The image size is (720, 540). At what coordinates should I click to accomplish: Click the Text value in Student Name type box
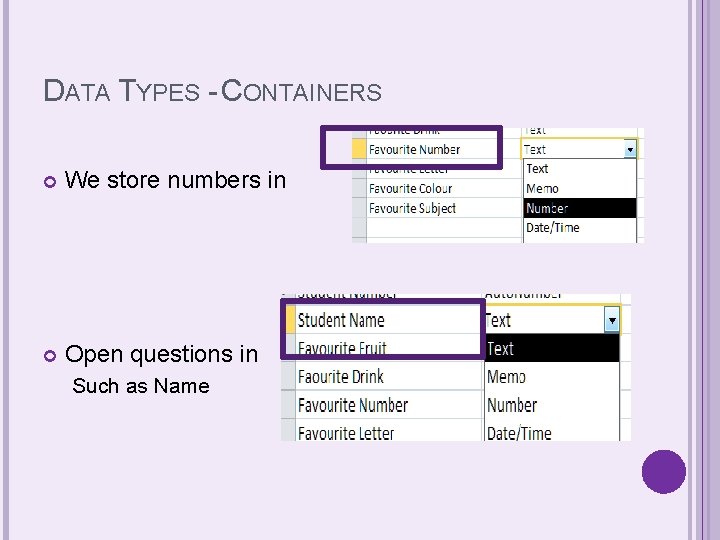pyautogui.click(x=498, y=320)
